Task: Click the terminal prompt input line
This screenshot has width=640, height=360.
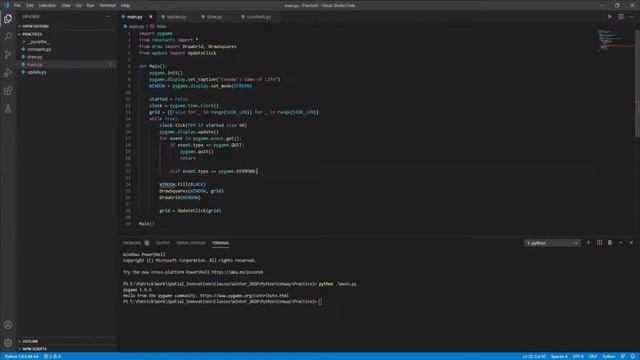Action: point(222,302)
